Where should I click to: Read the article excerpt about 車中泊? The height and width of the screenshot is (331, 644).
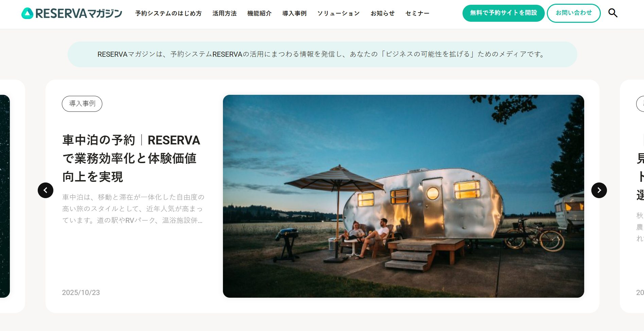click(x=133, y=209)
